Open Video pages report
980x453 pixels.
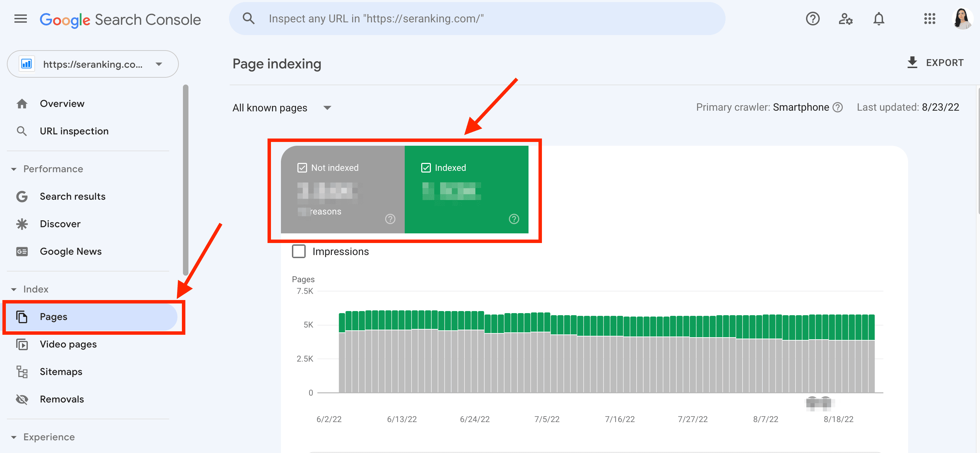68,344
